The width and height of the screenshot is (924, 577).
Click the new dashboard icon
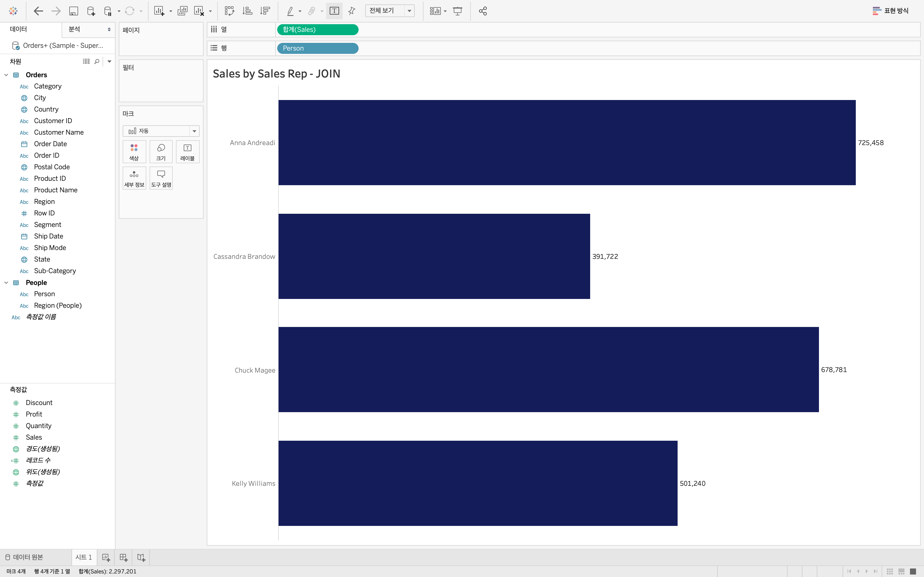[x=123, y=557]
